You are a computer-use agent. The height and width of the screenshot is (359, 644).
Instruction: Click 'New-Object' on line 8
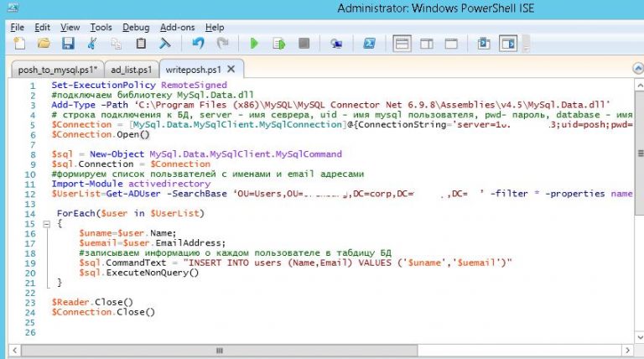117,154
